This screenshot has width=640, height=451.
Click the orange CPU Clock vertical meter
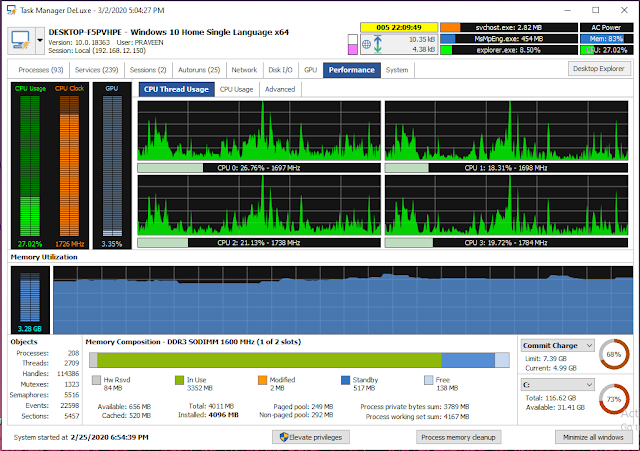tap(69, 166)
